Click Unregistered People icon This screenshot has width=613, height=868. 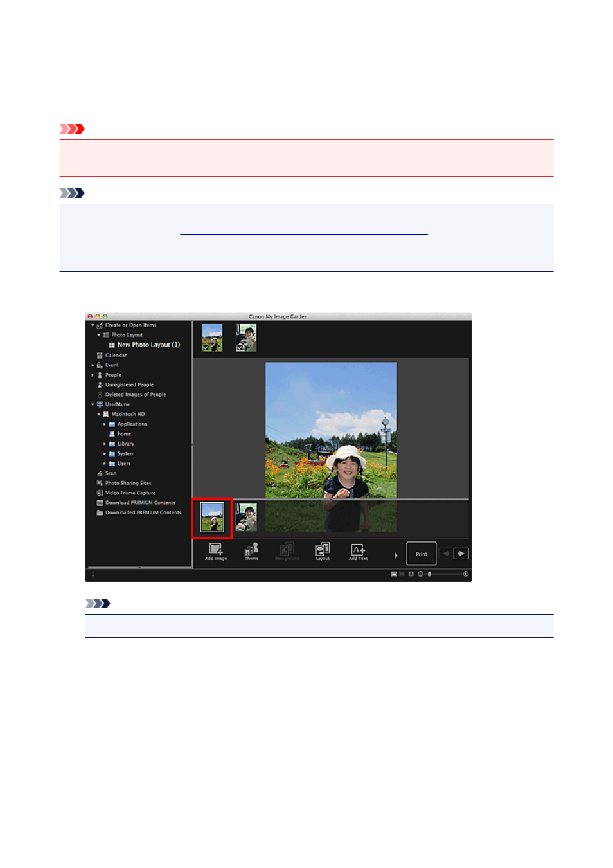coord(100,384)
